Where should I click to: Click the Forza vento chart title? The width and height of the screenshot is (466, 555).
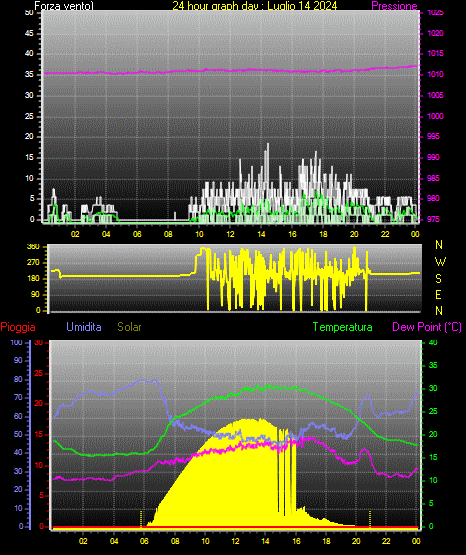64,6
